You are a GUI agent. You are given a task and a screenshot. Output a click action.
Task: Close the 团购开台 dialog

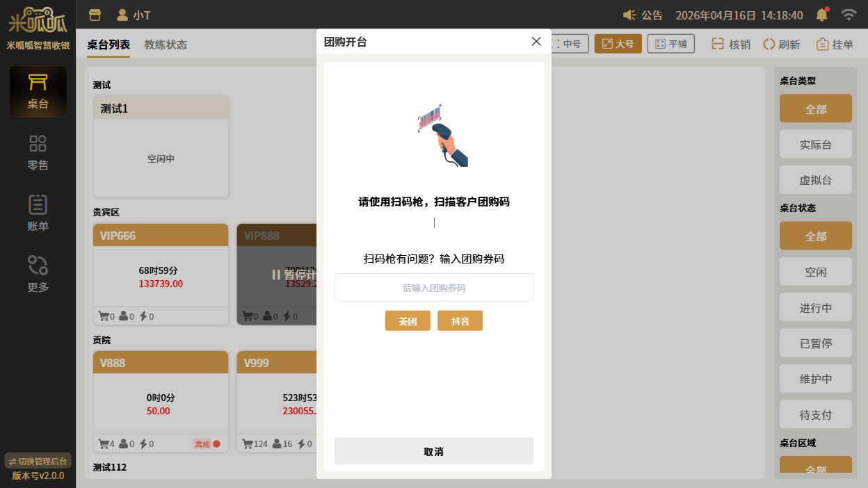[x=536, y=42]
